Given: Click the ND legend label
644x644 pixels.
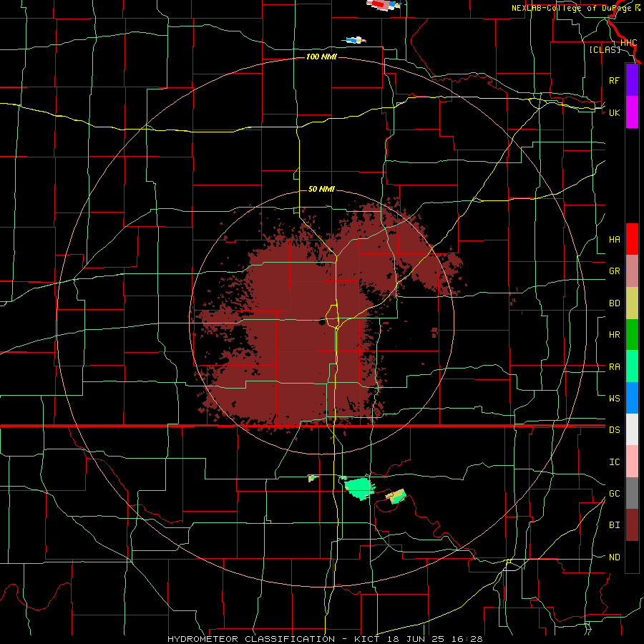Looking at the screenshot, I should [614, 557].
